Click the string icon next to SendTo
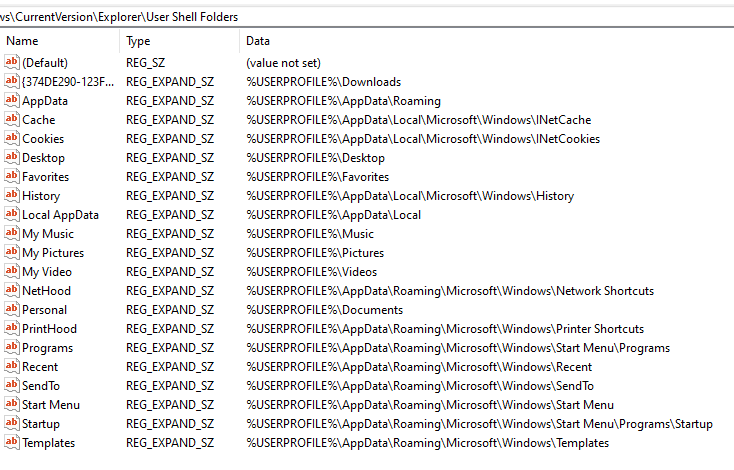734x470 pixels. [x=12, y=386]
